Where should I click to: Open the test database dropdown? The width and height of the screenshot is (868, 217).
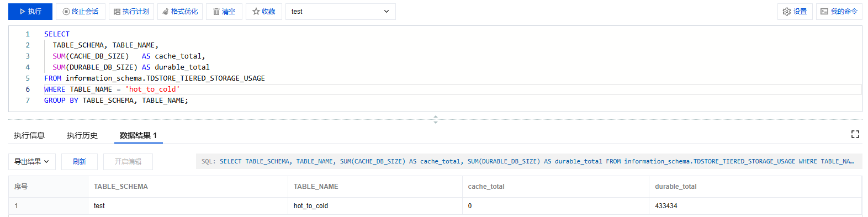[341, 12]
